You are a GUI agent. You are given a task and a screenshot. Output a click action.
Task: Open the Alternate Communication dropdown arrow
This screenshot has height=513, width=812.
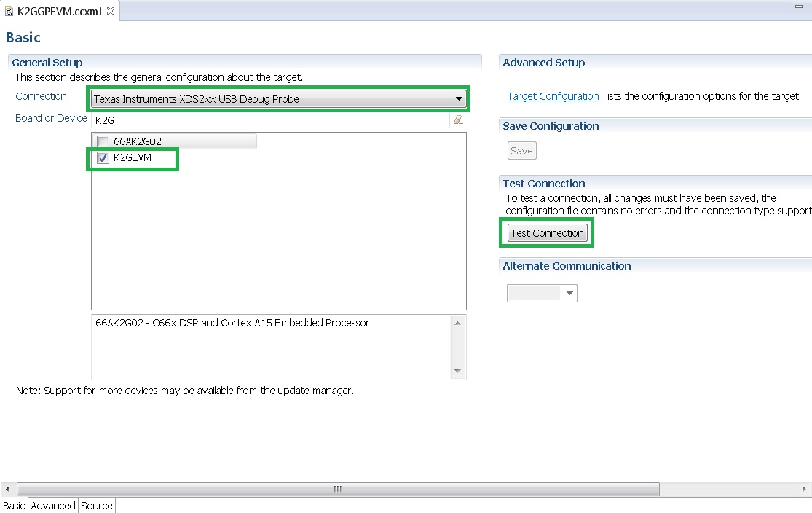click(571, 293)
